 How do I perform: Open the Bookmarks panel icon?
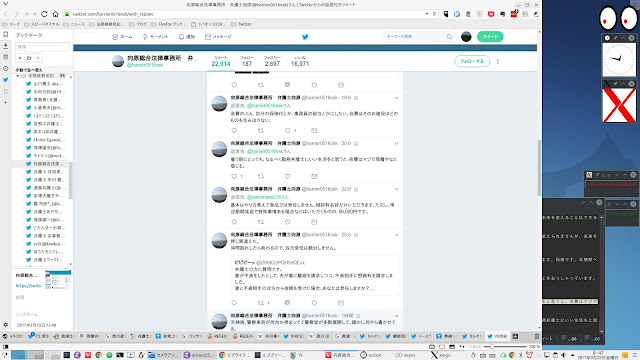coord(6,35)
